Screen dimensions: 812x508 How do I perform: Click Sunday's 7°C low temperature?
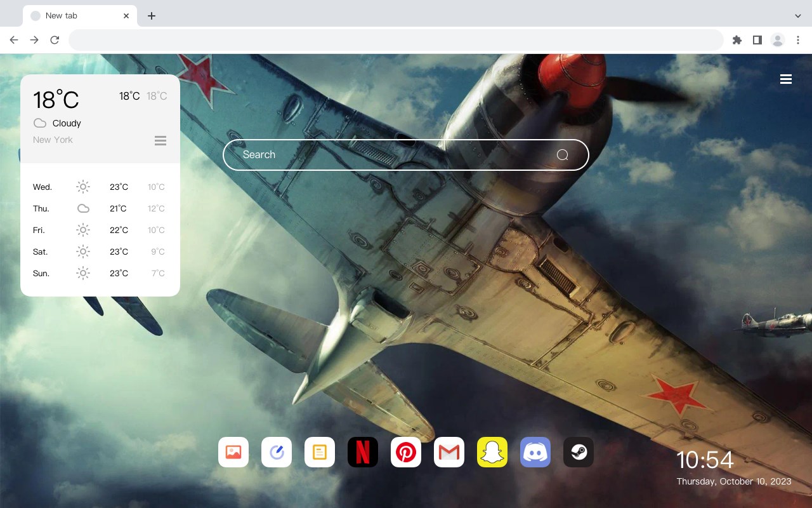coord(159,273)
